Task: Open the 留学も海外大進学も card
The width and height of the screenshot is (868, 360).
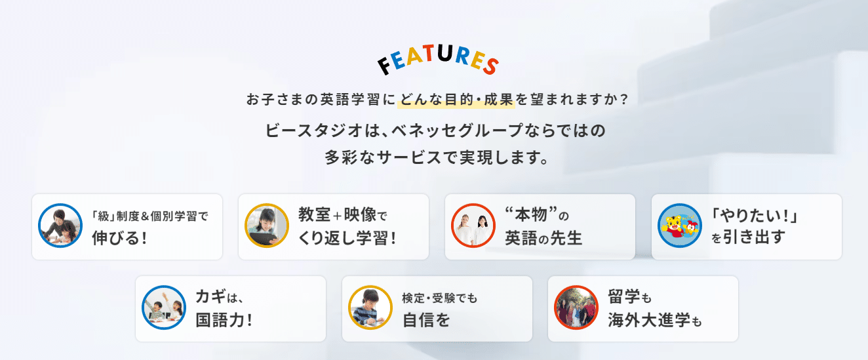Action: click(643, 309)
